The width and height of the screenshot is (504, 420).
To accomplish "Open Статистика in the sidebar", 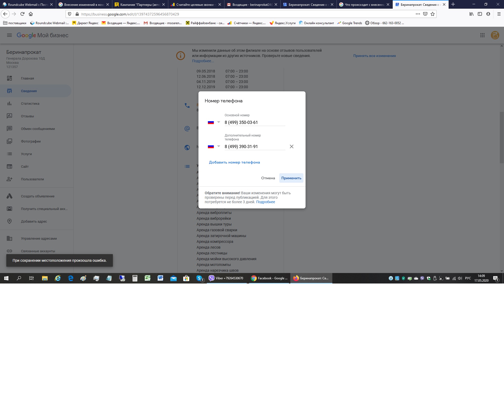I will [x=36, y=103].
